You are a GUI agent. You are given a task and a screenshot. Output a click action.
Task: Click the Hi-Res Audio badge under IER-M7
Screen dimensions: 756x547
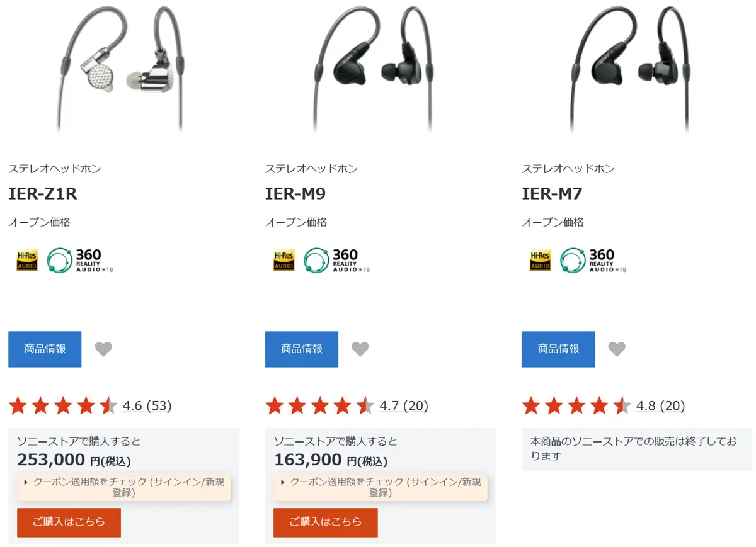pyautogui.click(x=541, y=260)
